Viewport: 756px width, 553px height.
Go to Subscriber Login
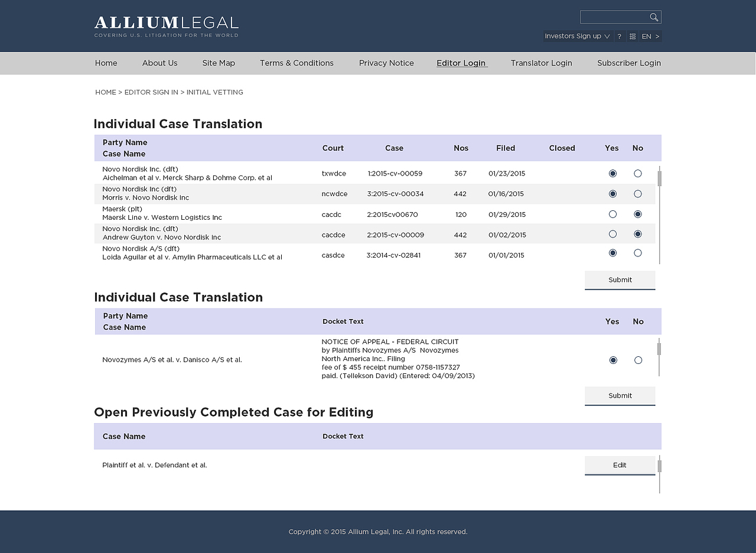pyautogui.click(x=629, y=63)
